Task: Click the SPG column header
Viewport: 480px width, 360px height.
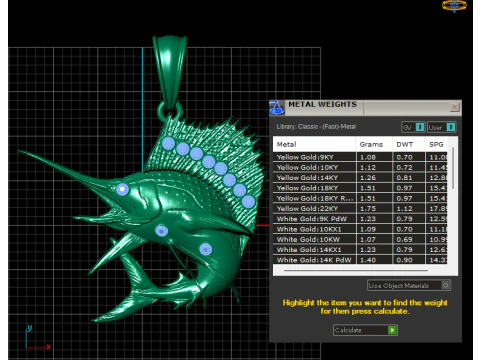Action: pos(436,144)
